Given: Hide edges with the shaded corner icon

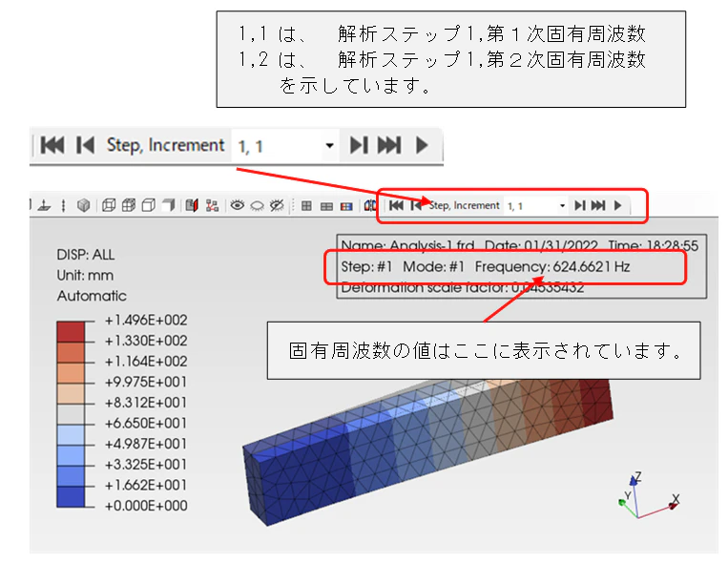Looking at the screenshot, I should coord(169,205).
